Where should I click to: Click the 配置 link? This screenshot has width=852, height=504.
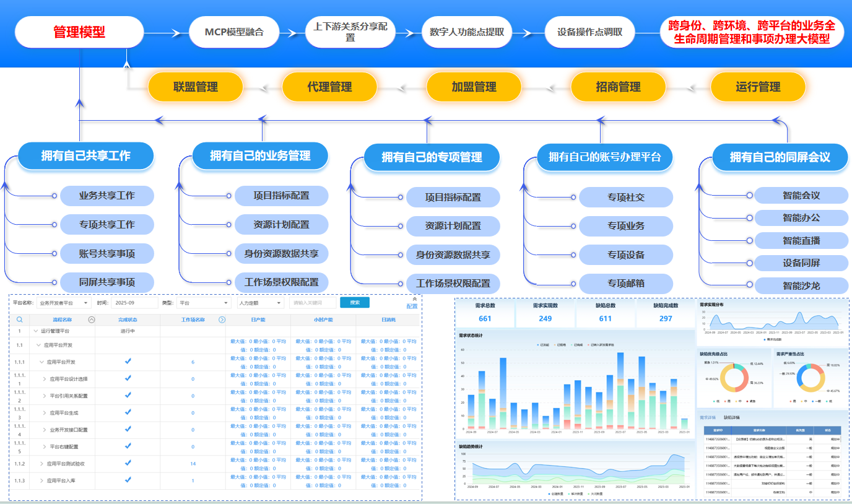(412, 306)
